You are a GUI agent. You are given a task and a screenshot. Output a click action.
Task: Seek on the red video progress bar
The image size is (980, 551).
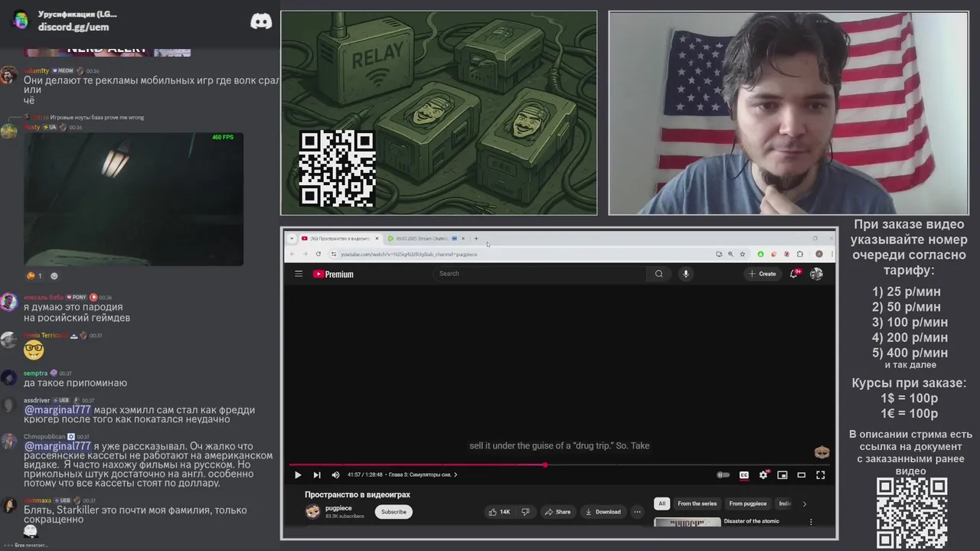click(560, 465)
